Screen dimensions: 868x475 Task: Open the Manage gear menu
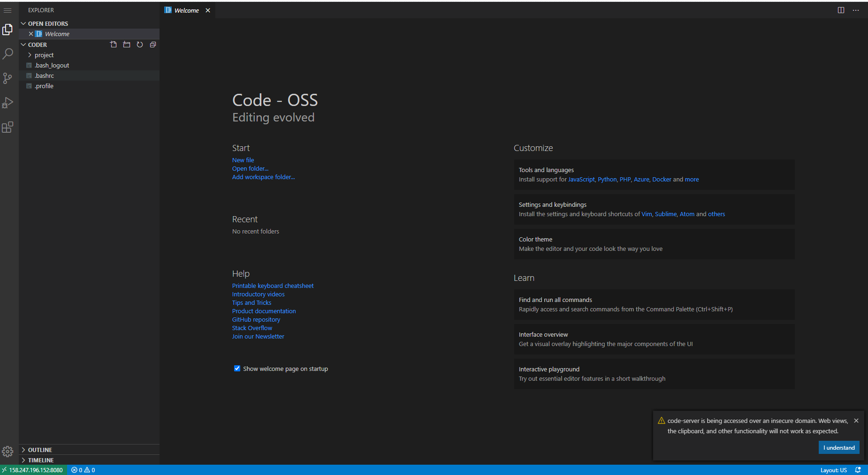pyautogui.click(x=8, y=452)
